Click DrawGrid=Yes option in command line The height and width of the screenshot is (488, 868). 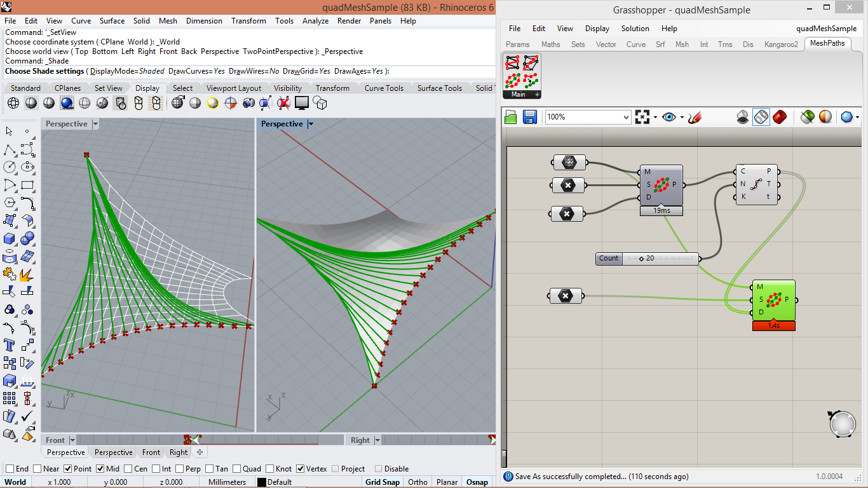(x=307, y=71)
